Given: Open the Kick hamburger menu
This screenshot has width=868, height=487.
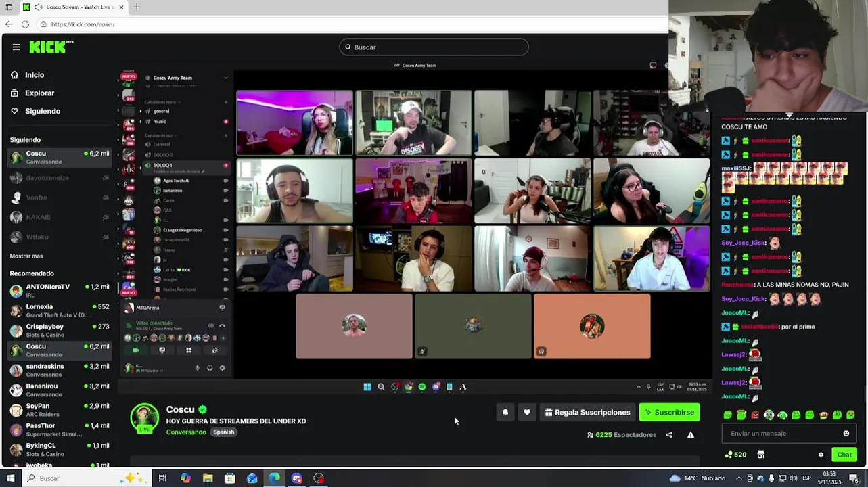Looking at the screenshot, I should click(x=16, y=47).
